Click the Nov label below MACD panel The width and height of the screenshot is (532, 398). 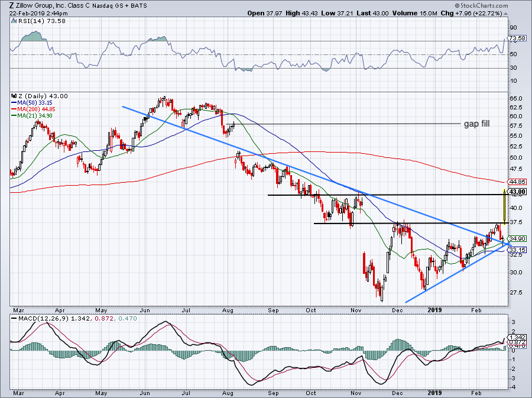356,393
